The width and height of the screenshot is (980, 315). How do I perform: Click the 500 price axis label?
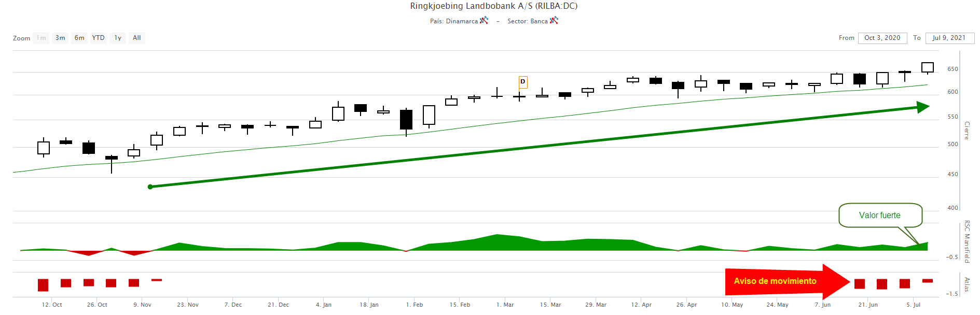tap(953, 144)
